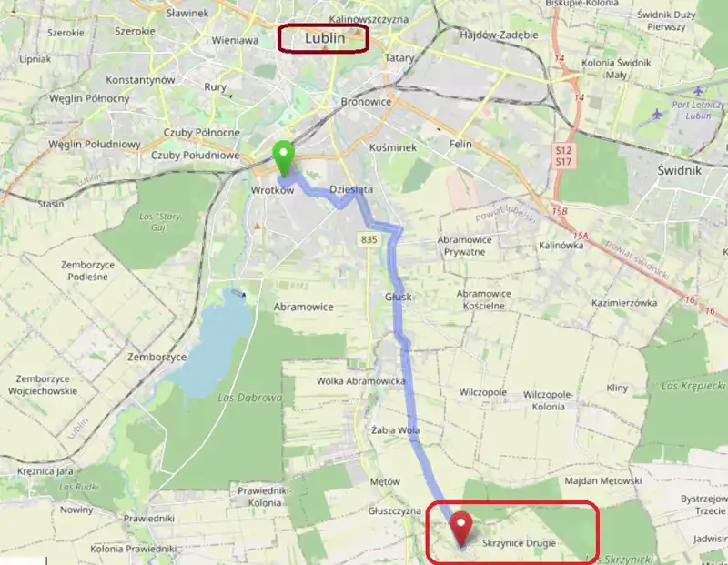Image resolution: width=728 pixels, height=565 pixels.
Task: Click the Lublin airport airplane icon
Action: 656,114
